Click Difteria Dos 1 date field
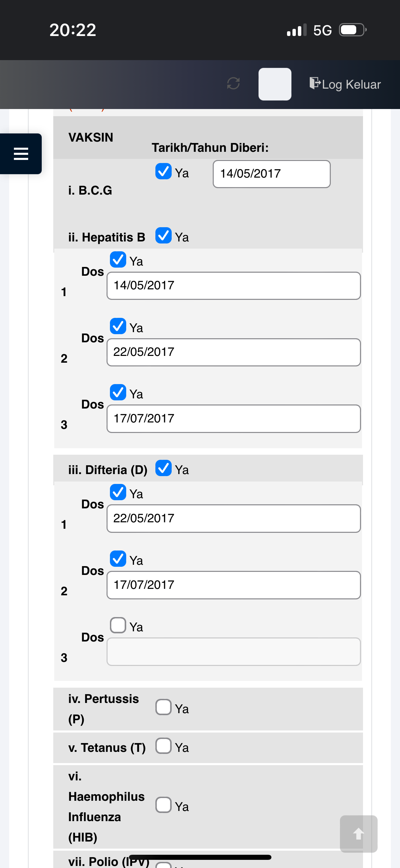Viewport: 400px width, 868px height. point(234,519)
